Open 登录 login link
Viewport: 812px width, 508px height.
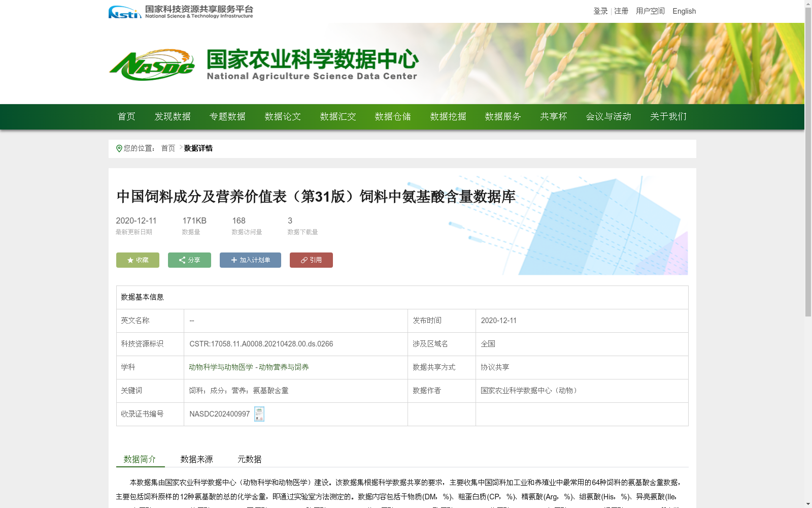600,11
